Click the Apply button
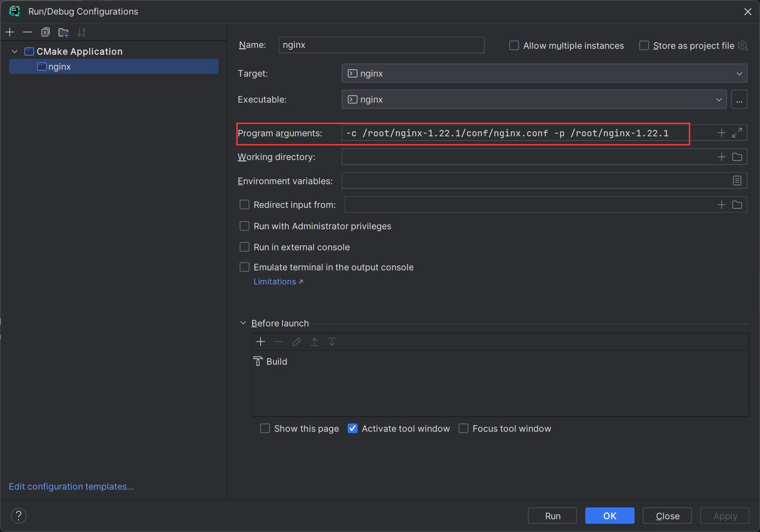This screenshot has height=532, width=760. pos(725,516)
